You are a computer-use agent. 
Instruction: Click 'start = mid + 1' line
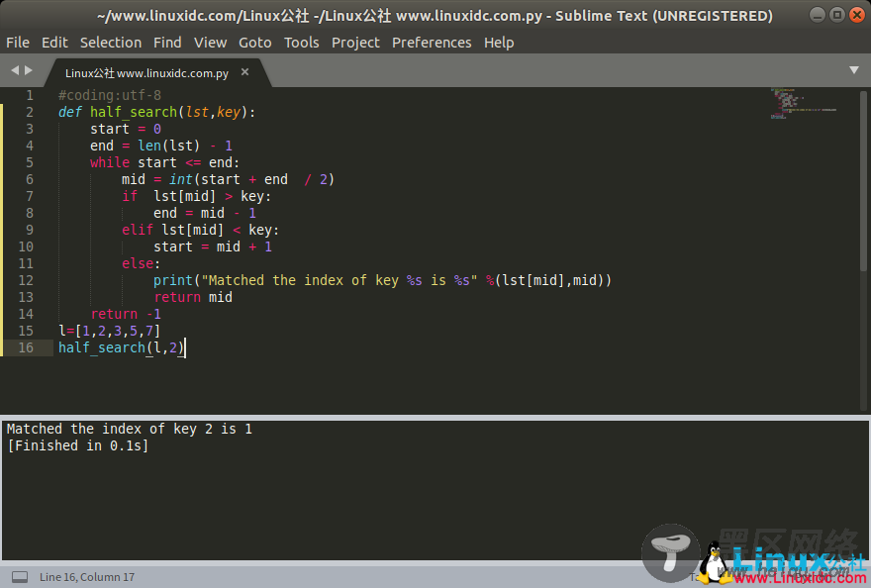213,246
